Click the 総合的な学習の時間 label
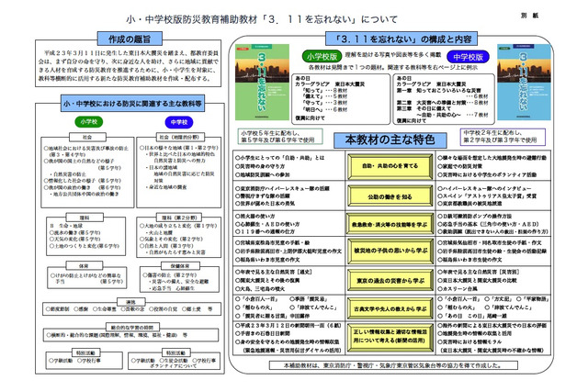 pyautogui.click(x=132, y=328)
